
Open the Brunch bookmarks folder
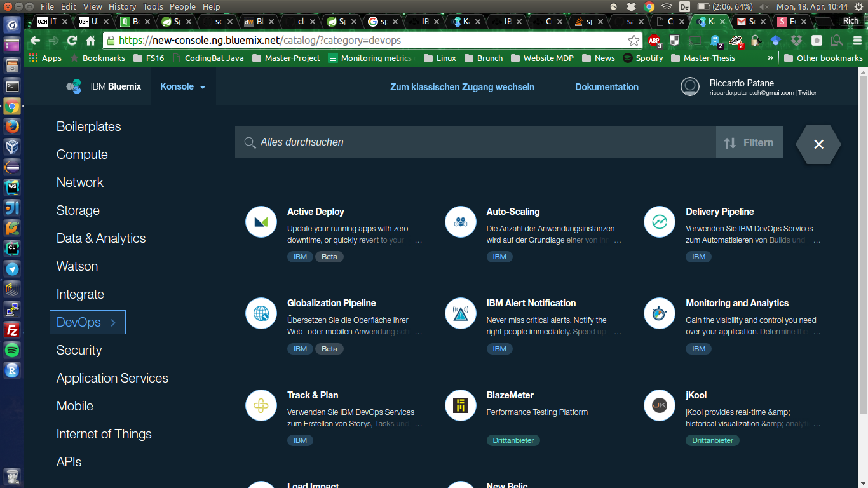point(484,58)
